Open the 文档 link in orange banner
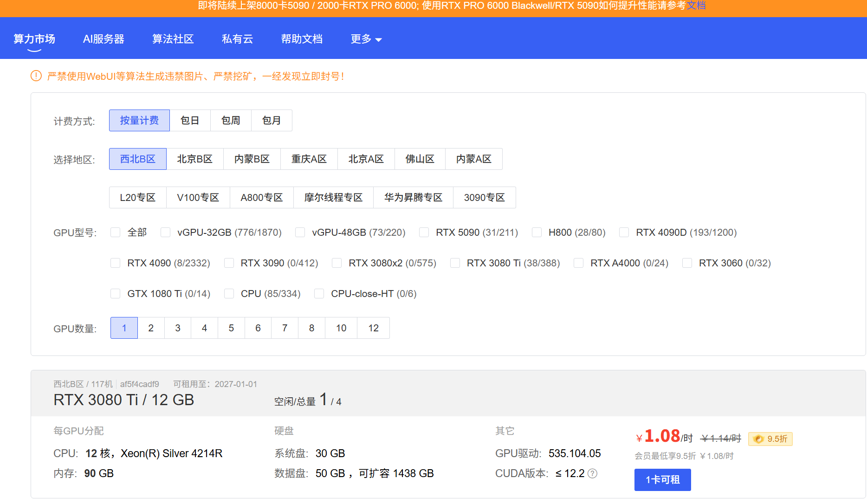The height and width of the screenshot is (504, 867). pos(696,6)
